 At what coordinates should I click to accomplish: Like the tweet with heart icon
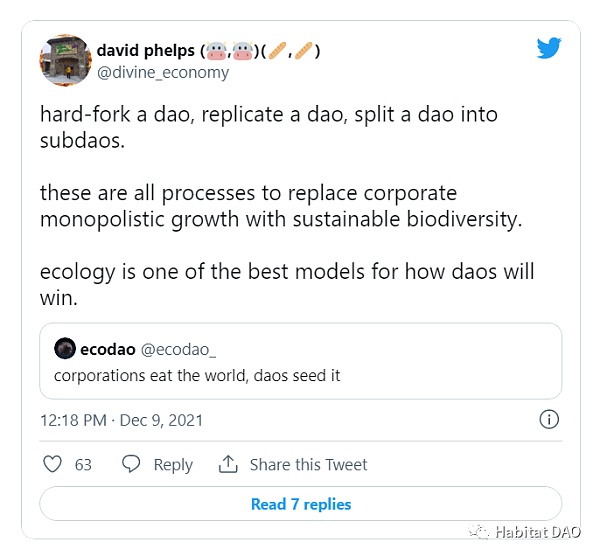(54, 464)
